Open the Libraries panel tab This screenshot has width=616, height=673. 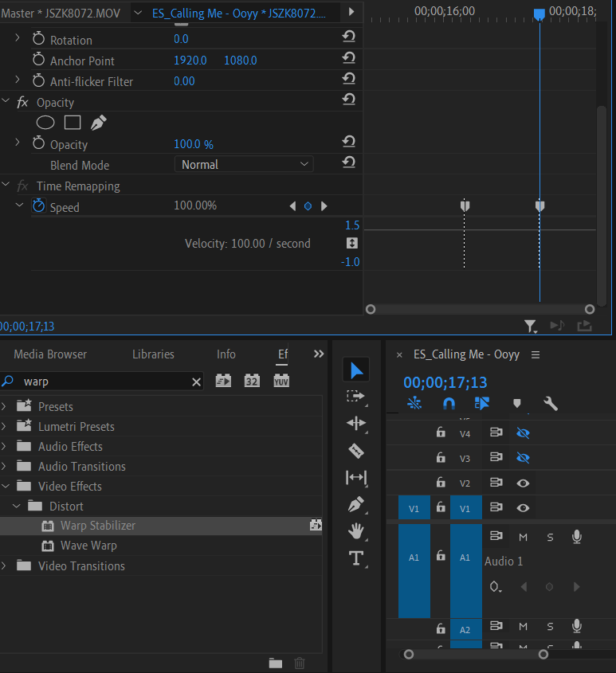point(153,354)
